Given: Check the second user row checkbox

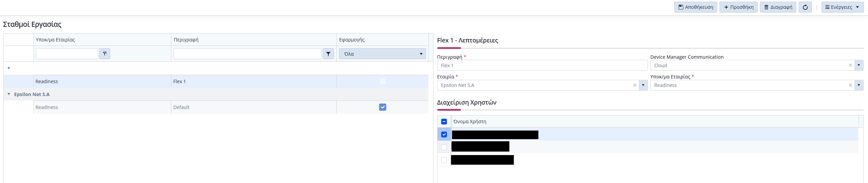Looking at the screenshot, I should coord(444,147).
